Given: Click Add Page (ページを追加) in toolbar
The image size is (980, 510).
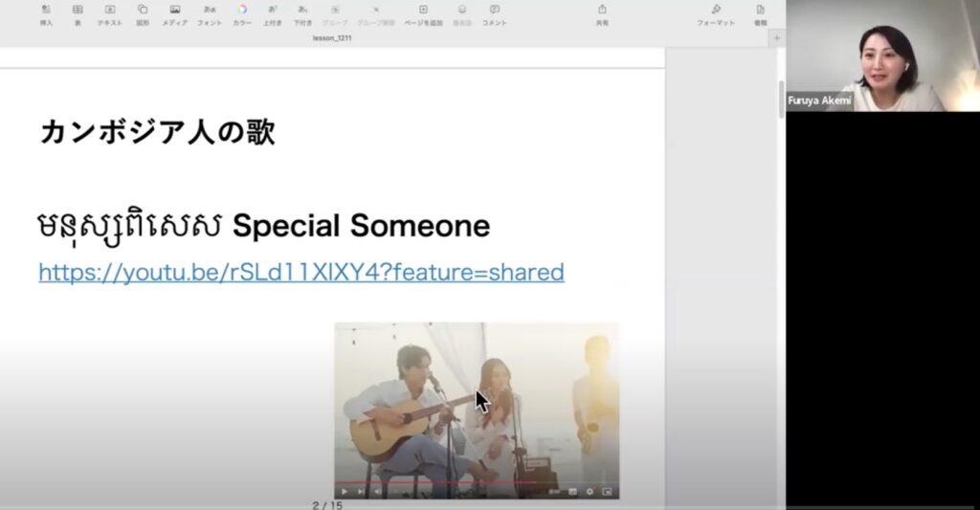Looking at the screenshot, I should [x=423, y=13].
